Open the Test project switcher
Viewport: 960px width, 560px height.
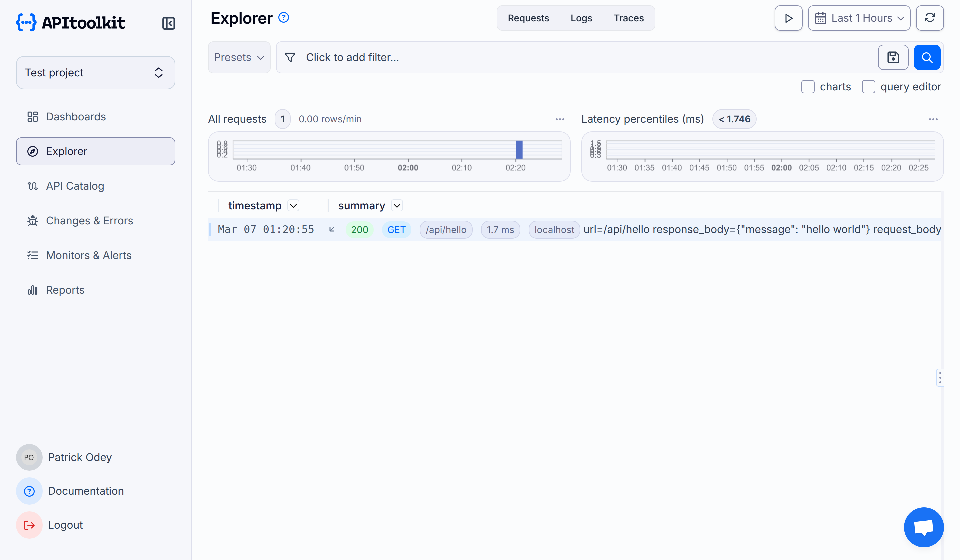[95, 73]
